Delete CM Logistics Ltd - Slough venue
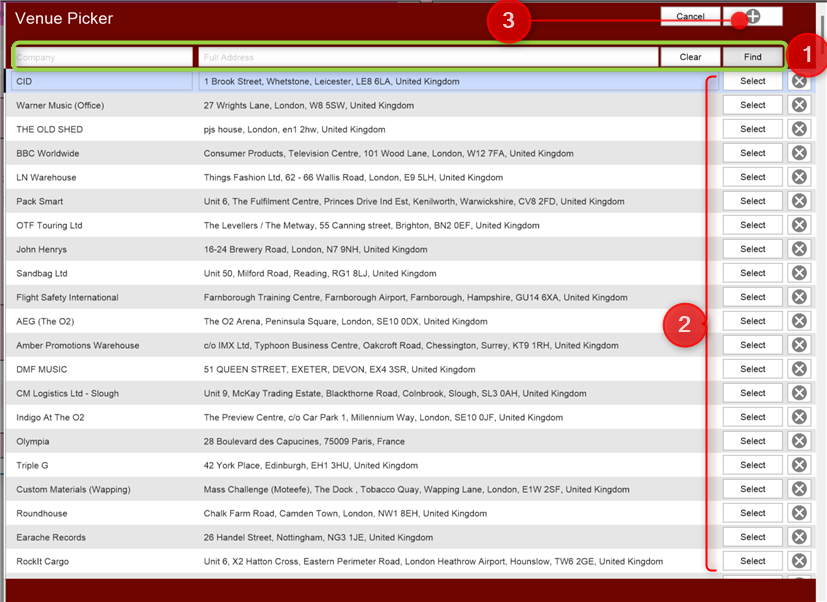Viewport: 827px width, 602px height. pyautogui.click(x=799, y=393)
